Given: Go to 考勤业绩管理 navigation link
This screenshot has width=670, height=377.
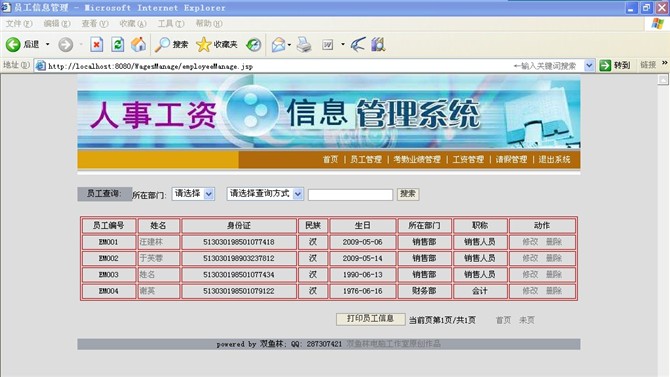Looking at the screenshot, I should click(417, 159).
